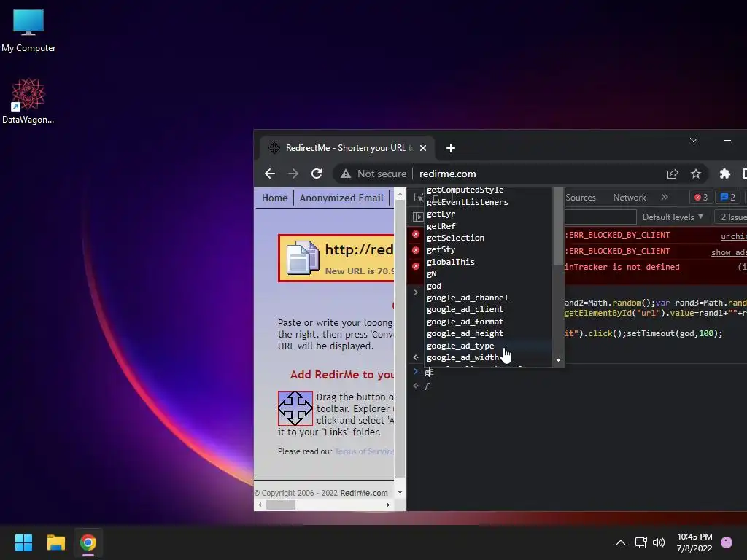Image resolution: width=747 pixels, height=560 pixels.
Task: Open My Computer desktop icon
Action: pyautogui.click(x=28, y=31)
